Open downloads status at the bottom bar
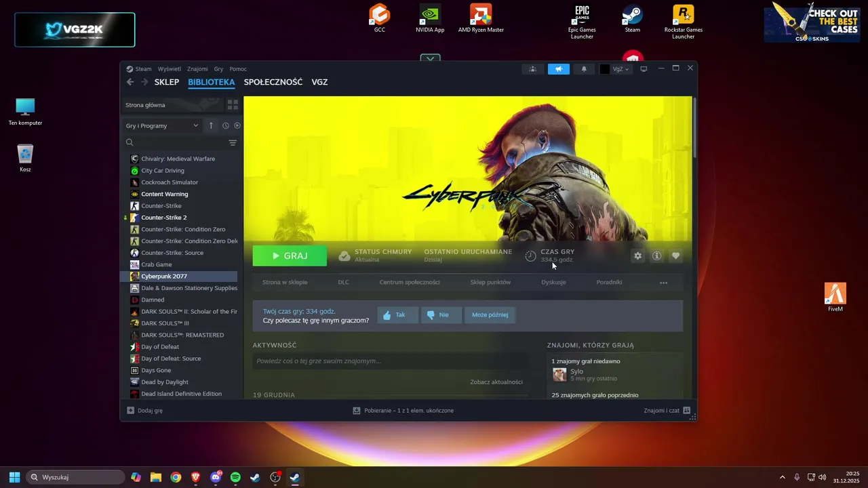Screen dimensions: 868x488 403,411
